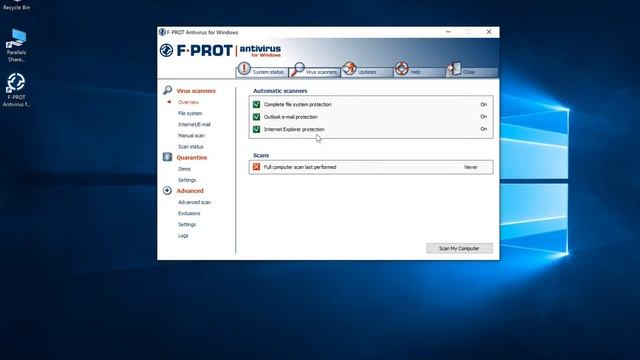Select the Quarantine sidebar heading
The image size is (640, 360).
tap(192, 158)
